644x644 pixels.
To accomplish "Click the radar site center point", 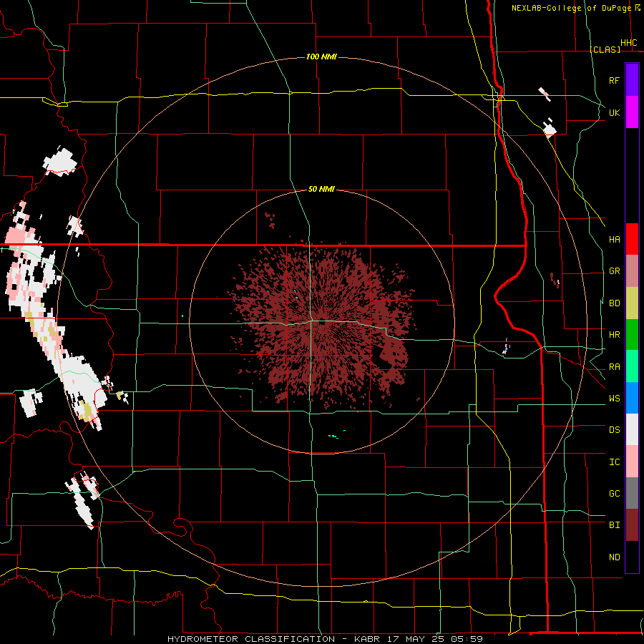I will [x=322, y=323].
